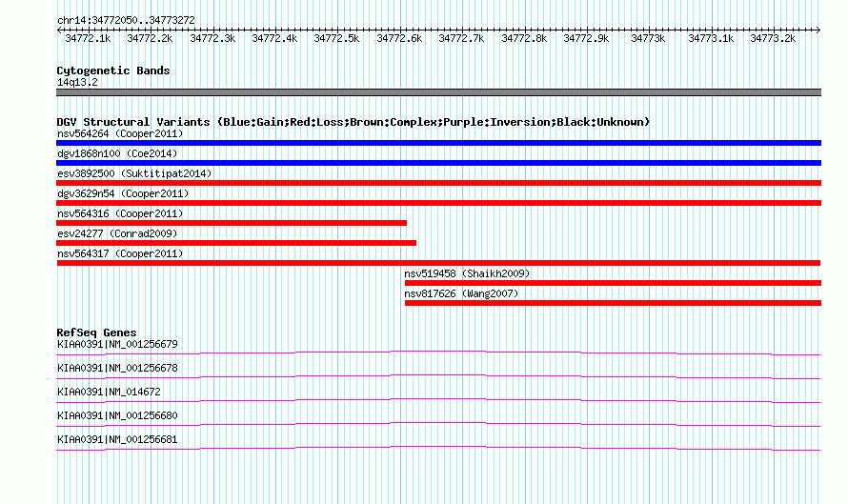Click the 34772.1k ruler label

pos(88,38)
